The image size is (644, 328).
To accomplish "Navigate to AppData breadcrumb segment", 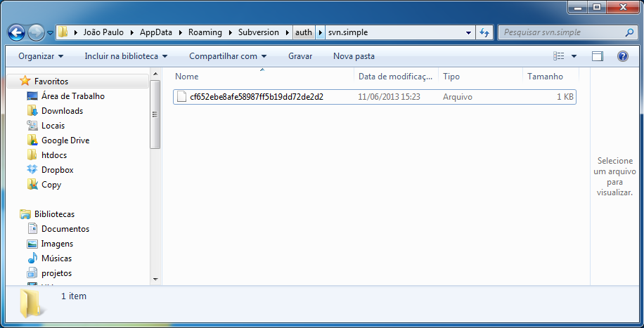I will tap(155, 32).
